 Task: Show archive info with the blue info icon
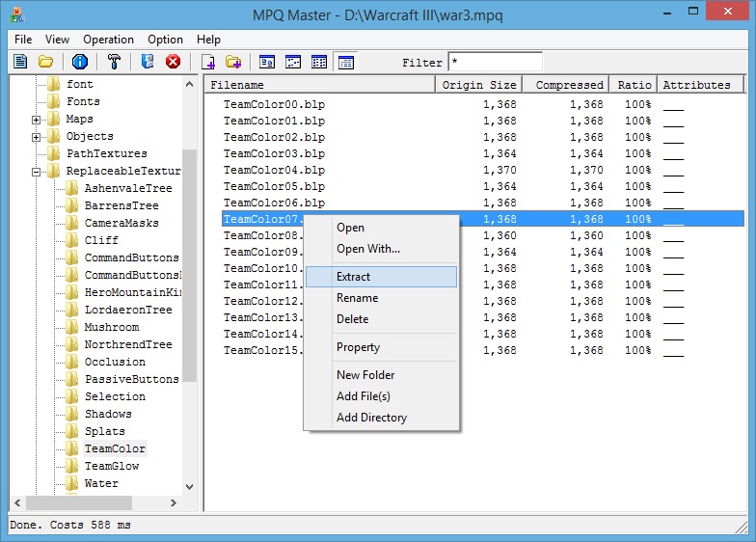[x=79, y=62]
